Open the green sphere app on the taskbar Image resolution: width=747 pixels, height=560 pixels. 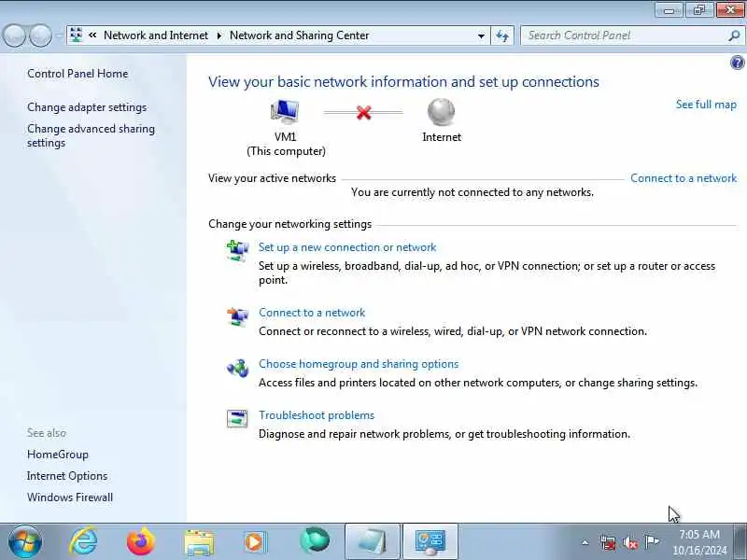[315, 540]
